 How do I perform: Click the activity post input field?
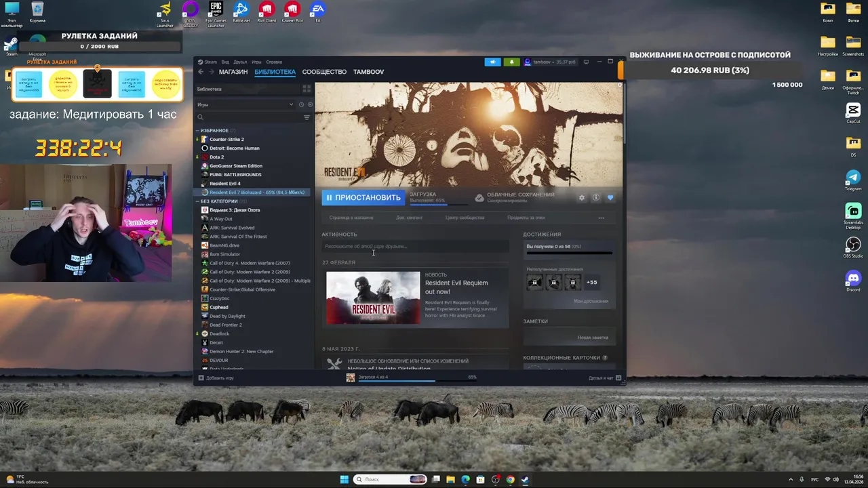[x=415, y=246]
